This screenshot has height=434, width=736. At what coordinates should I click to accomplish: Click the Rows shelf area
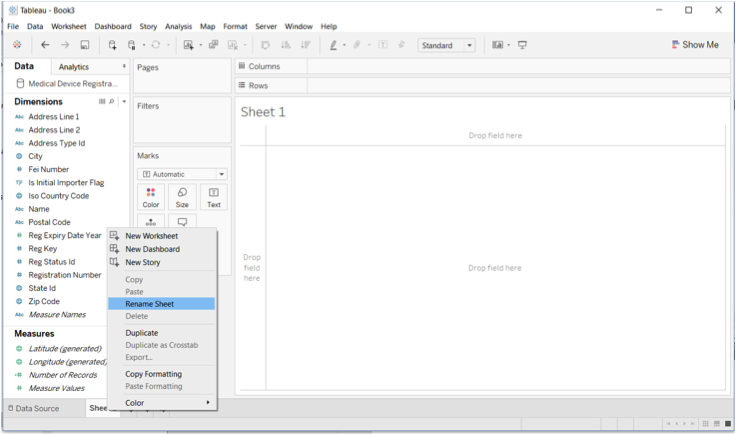pyautogui.click(x=518, y=85)
